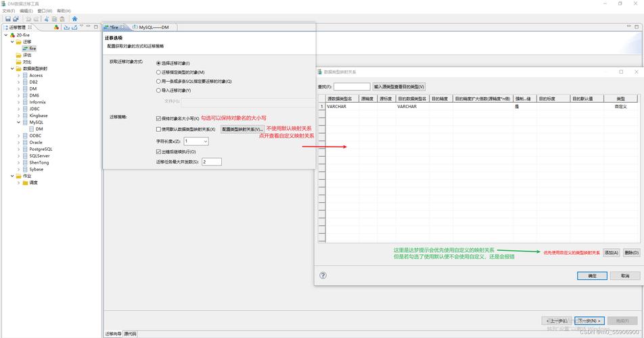Click the Access mapping table icon
644x338 pixels.
pos(25,76)
